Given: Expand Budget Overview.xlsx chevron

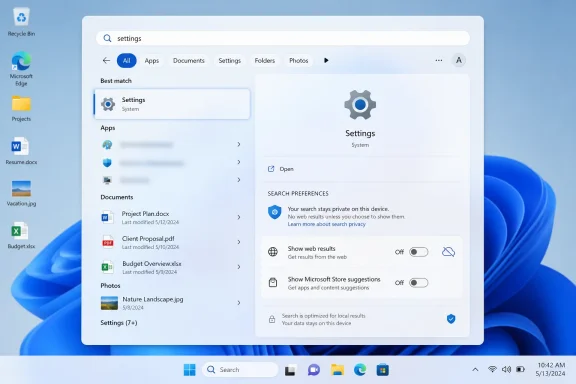Looking at the screenshot, I should coord(239,267).
